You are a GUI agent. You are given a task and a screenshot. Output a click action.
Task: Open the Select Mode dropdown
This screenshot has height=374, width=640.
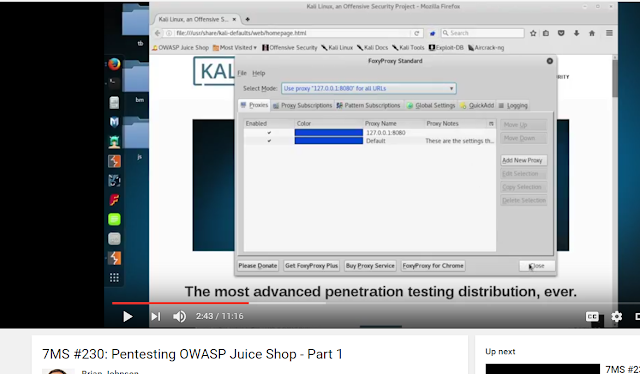coord(369,88)
